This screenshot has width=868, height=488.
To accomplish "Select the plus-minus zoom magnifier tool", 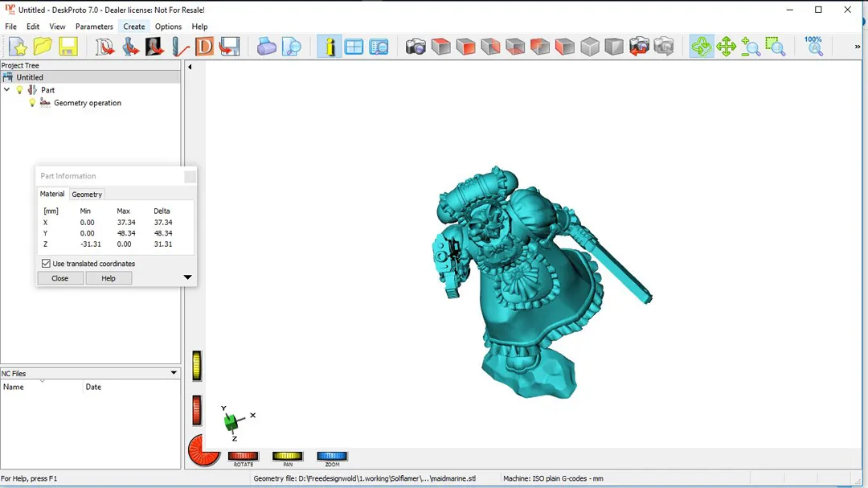I will 750,47.
